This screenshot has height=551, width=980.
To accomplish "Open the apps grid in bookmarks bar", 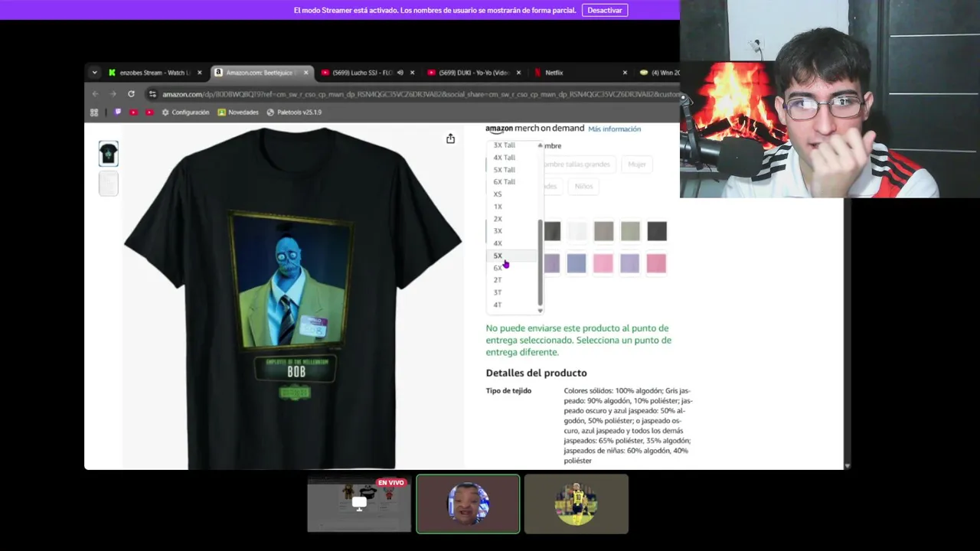I will 94,112.
